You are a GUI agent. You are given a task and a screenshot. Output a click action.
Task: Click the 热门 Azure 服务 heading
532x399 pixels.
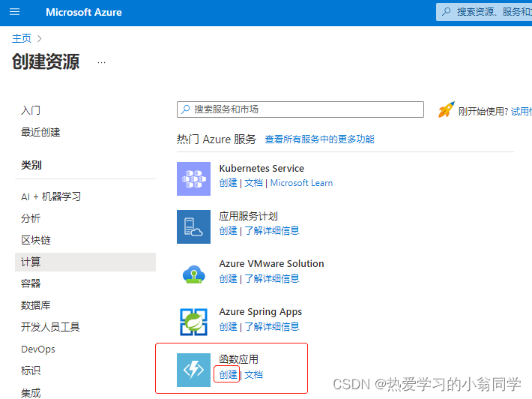[217, 139]
